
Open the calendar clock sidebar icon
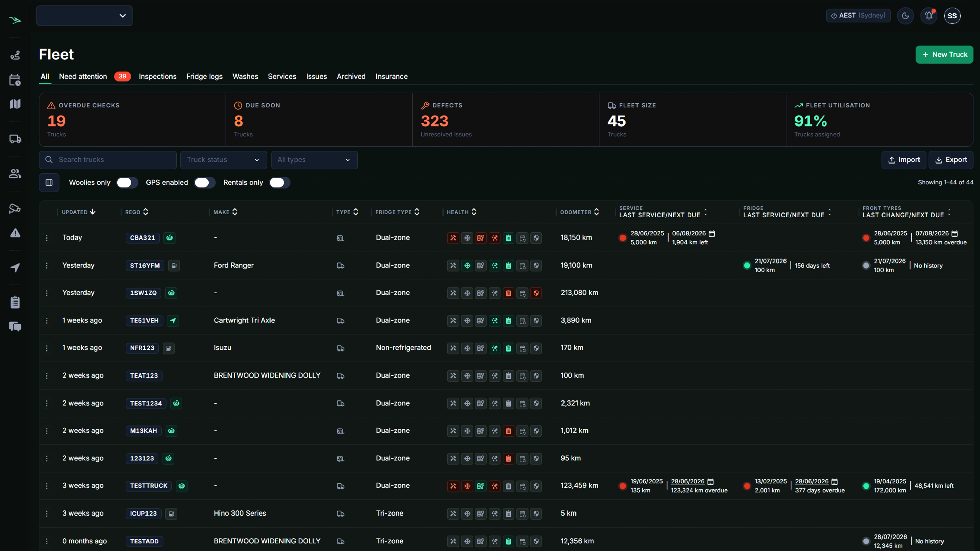[x=15, y=80]
